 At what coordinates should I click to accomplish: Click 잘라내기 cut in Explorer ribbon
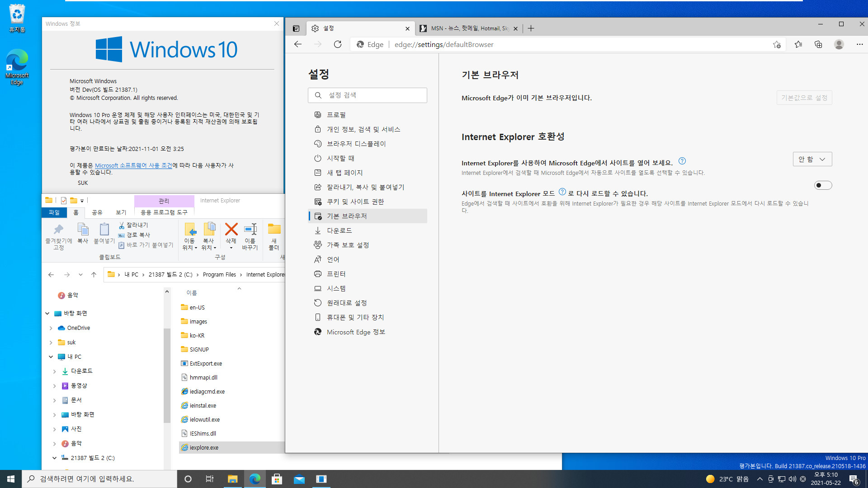[133, 225]
